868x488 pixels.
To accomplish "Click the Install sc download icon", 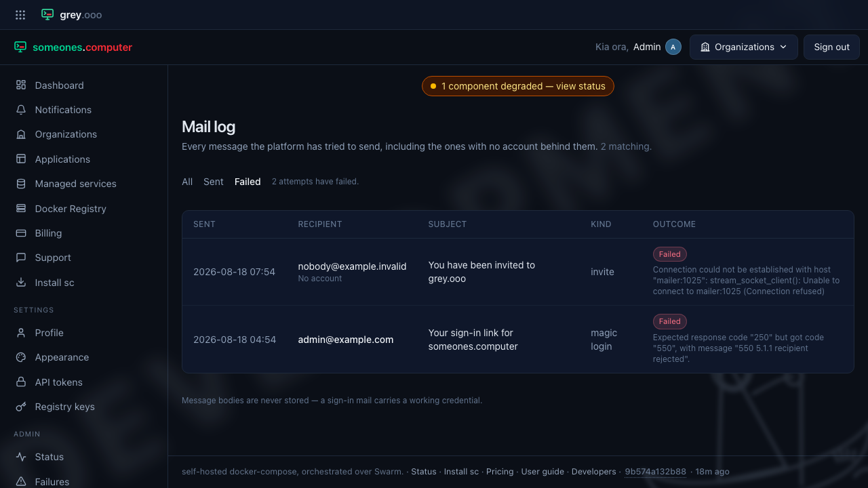I will click(21, 283).
